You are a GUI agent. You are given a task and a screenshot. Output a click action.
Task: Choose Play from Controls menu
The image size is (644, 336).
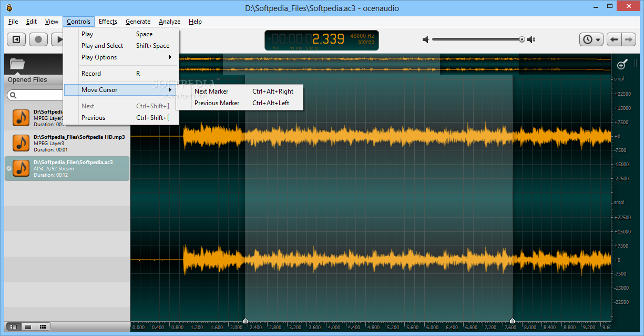[x=121, y=34]
